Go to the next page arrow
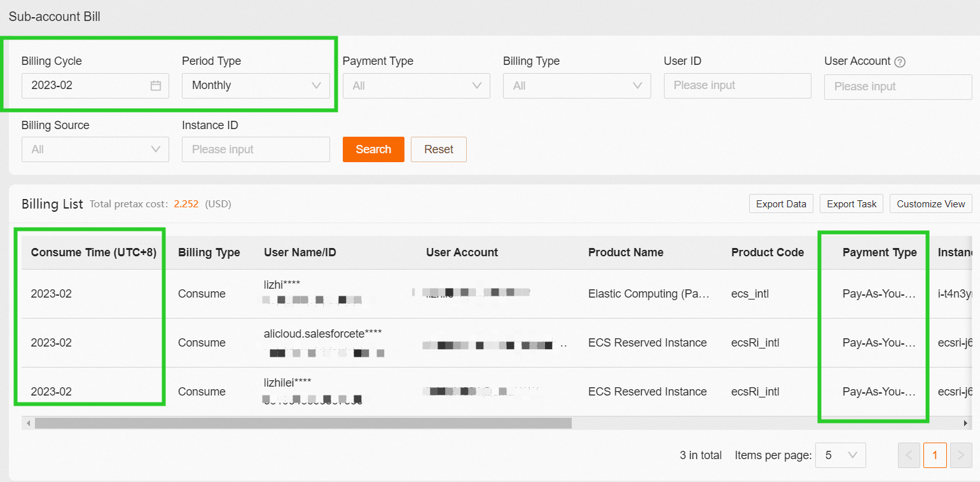Image resolution: width=980 pixels, height=482 pixels. 961,455
